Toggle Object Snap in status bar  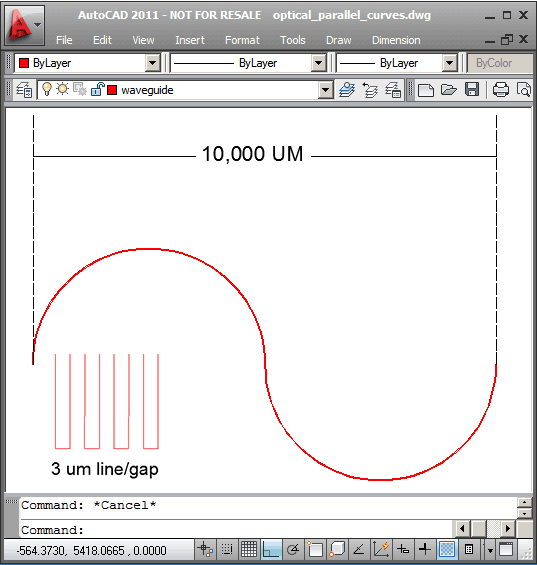coord(315,550)
